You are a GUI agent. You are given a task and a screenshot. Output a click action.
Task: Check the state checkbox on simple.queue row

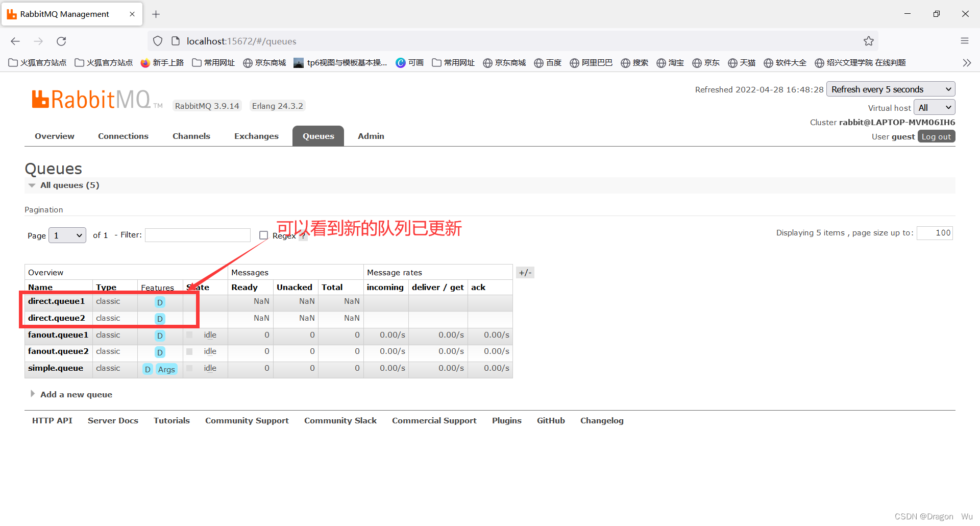[x=189, y=369]
